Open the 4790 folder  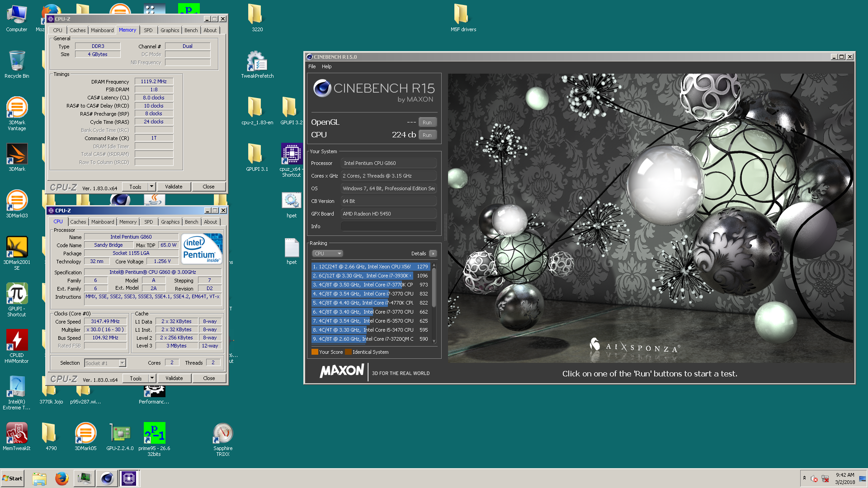[x=51, y=436]
